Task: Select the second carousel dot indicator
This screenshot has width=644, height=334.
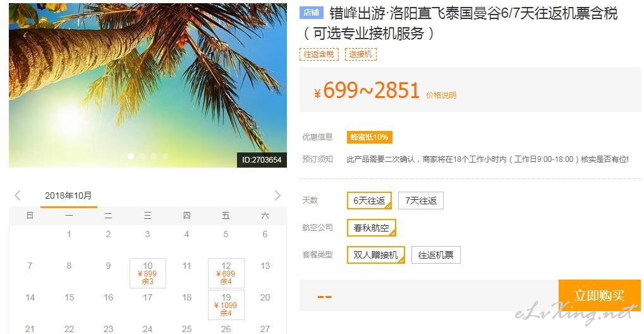Action: pos(142,156)
